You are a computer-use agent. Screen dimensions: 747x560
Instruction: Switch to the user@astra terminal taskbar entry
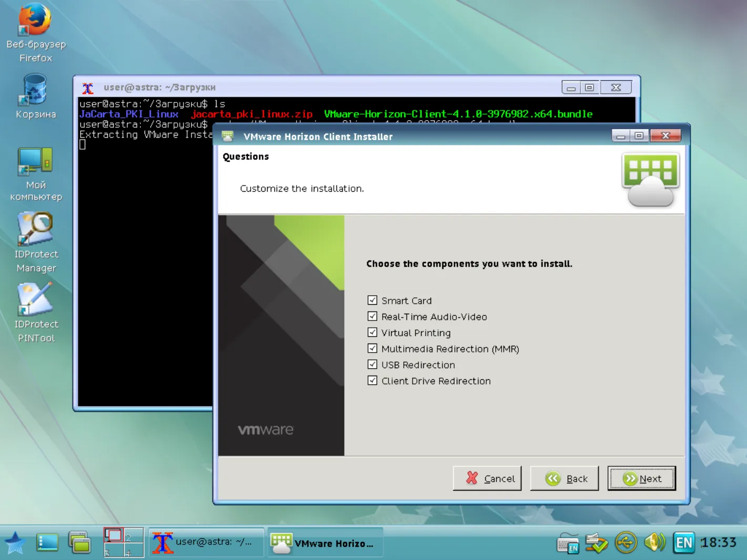206,543
